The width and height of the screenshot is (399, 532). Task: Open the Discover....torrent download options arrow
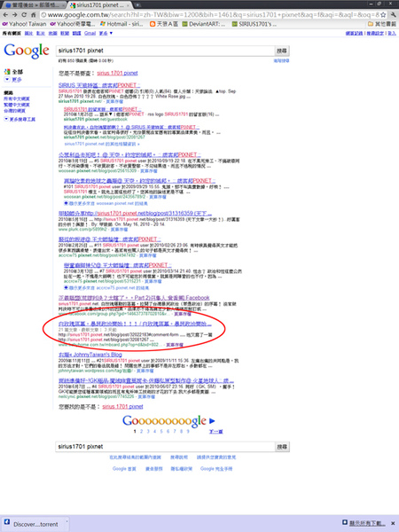(x=66, y=521)
